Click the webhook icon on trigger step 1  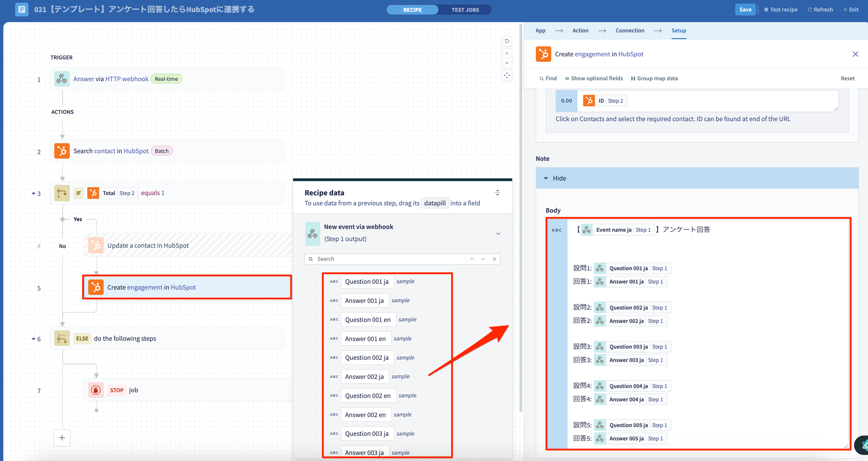click(x=62, y=79)
